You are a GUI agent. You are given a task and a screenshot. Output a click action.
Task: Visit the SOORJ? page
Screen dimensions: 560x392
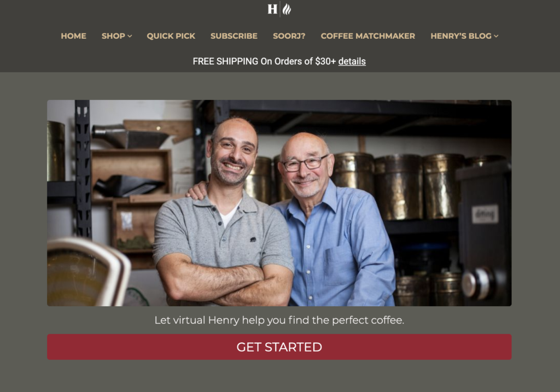tap(289, 36)
